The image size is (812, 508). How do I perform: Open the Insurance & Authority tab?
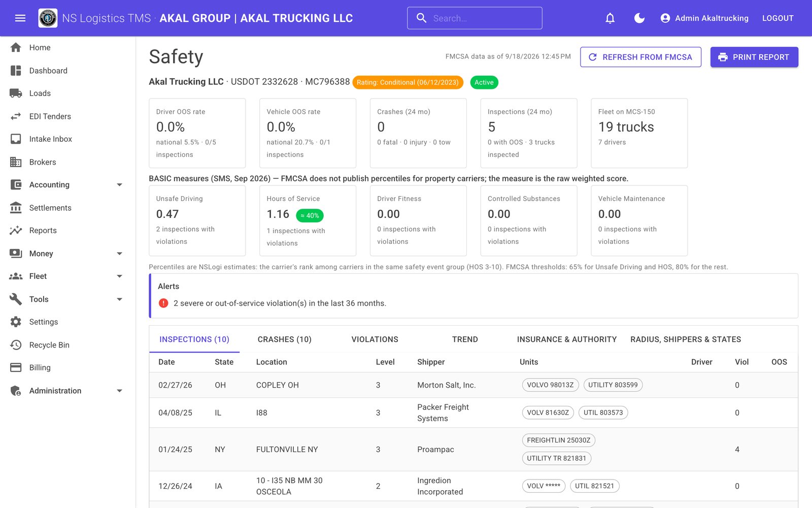click(567, 339)
